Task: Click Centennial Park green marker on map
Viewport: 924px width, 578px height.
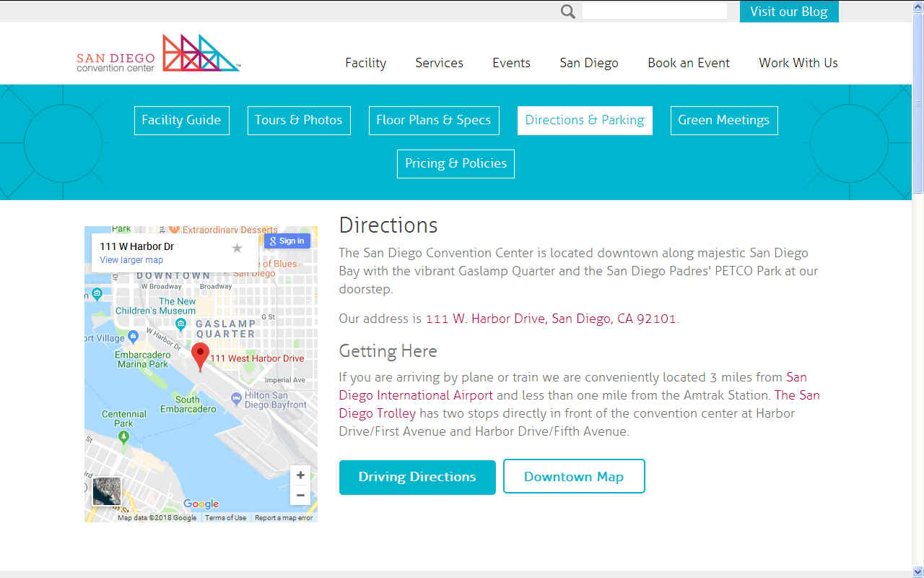Action: pos(123,436)
